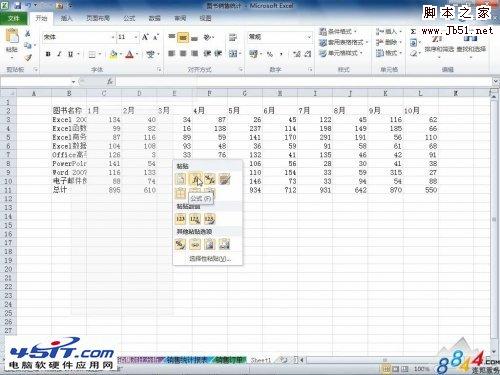Open 单元格样式 cell styles dropdown

coord(341,53)
